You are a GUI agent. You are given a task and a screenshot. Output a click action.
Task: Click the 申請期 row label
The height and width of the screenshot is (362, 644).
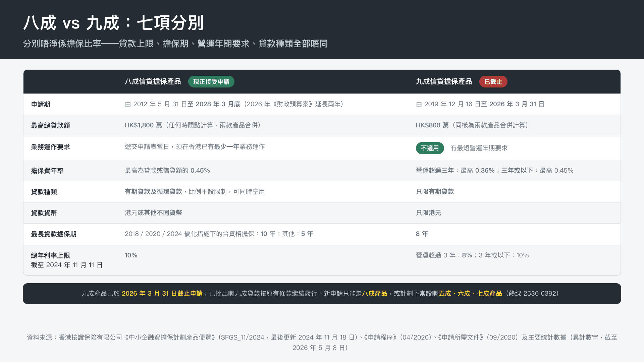pyautogui.click(x=41, y=104)
